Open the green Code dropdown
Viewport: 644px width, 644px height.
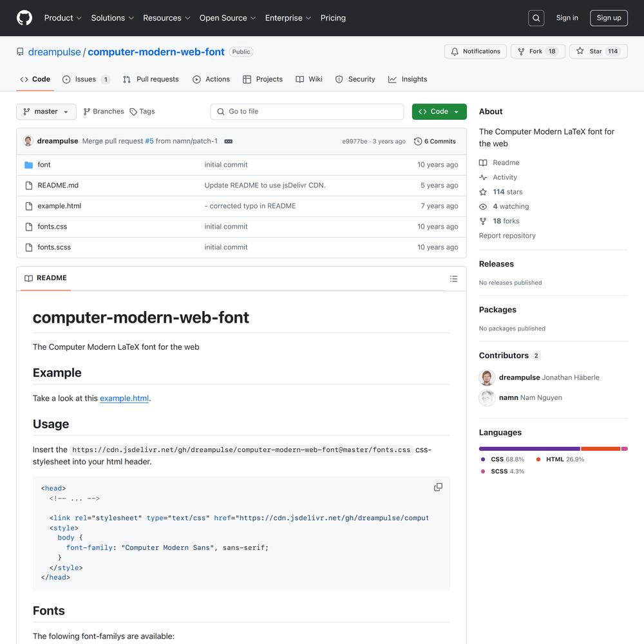pos(439,111)
